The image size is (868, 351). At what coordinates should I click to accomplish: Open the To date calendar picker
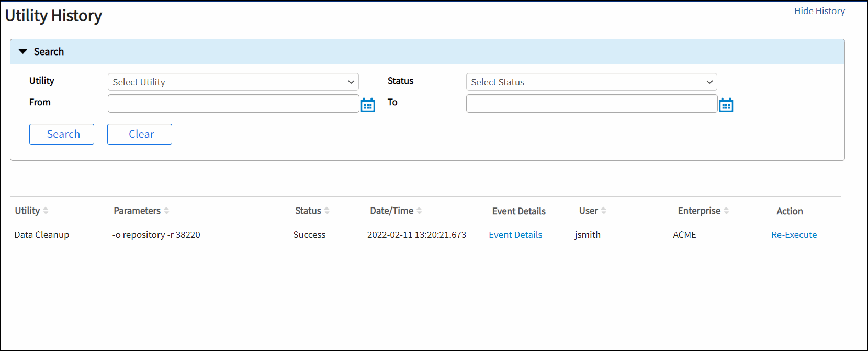726,105
